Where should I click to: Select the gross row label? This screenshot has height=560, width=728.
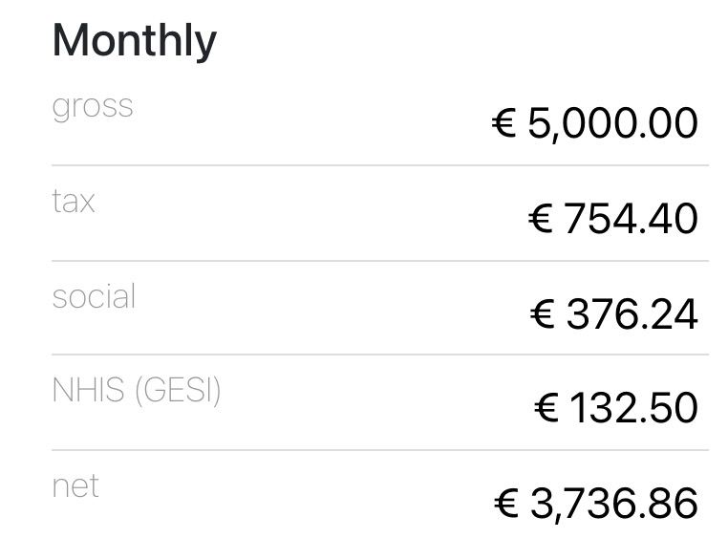[93, 106]
